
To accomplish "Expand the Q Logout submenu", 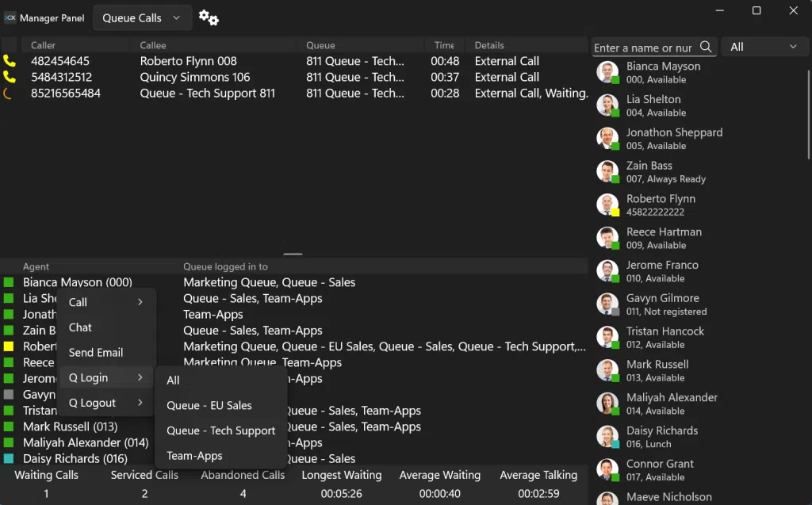I will 106,403.
